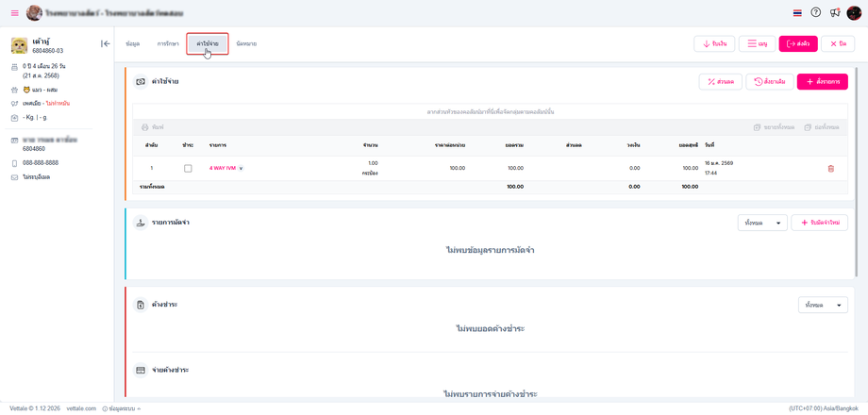This screenshot has width=868, height=415.
Task: Click the weight scale icon in sidebar
Action: [x=15, y=118]
